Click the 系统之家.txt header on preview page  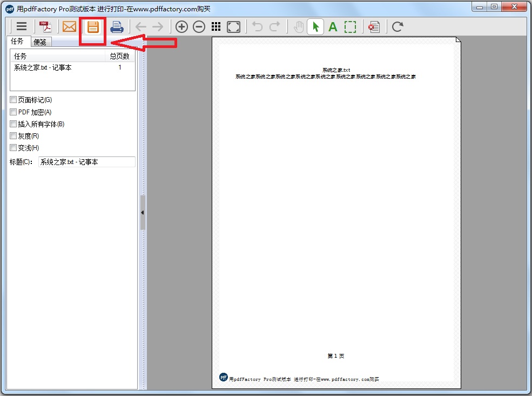[336, 70]
